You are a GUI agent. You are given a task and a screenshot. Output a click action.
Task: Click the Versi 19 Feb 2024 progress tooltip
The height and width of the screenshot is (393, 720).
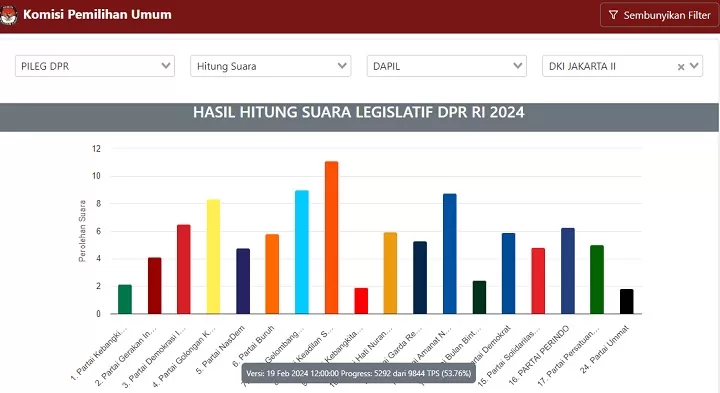(359, 373)
